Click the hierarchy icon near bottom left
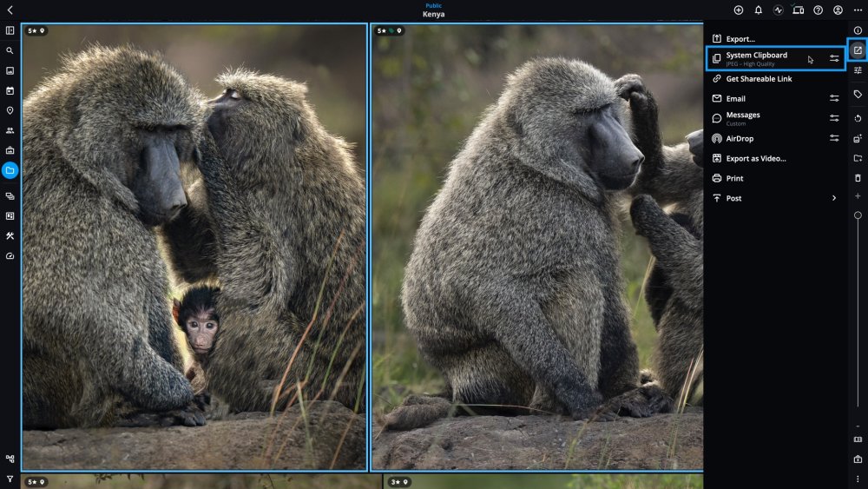The width and height of the screenshot is (868, 489). [10, 459]
